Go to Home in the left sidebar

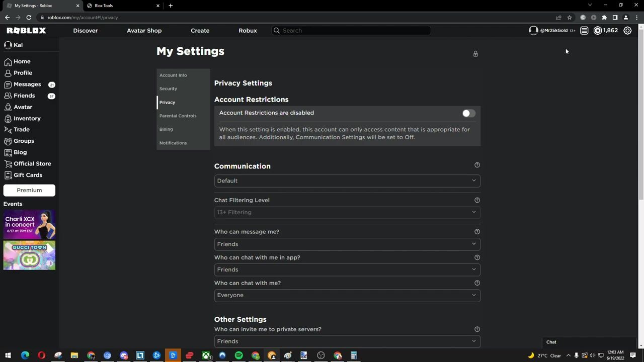coord(18,61)
